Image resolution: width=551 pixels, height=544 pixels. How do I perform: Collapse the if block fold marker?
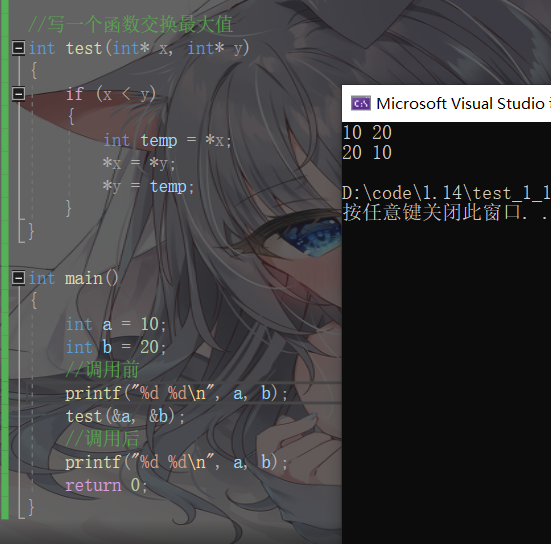pos(18,94)
